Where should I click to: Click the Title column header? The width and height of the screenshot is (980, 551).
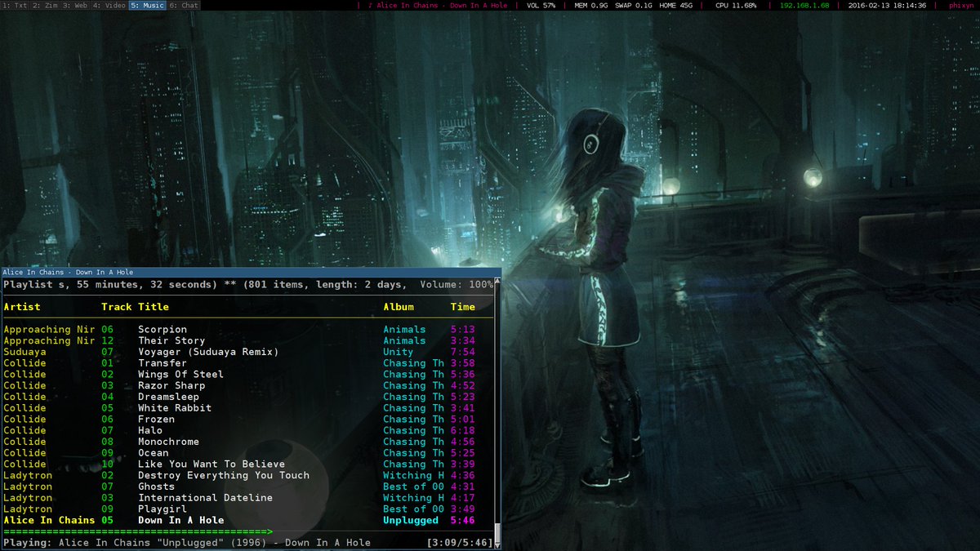pos(154,307)
